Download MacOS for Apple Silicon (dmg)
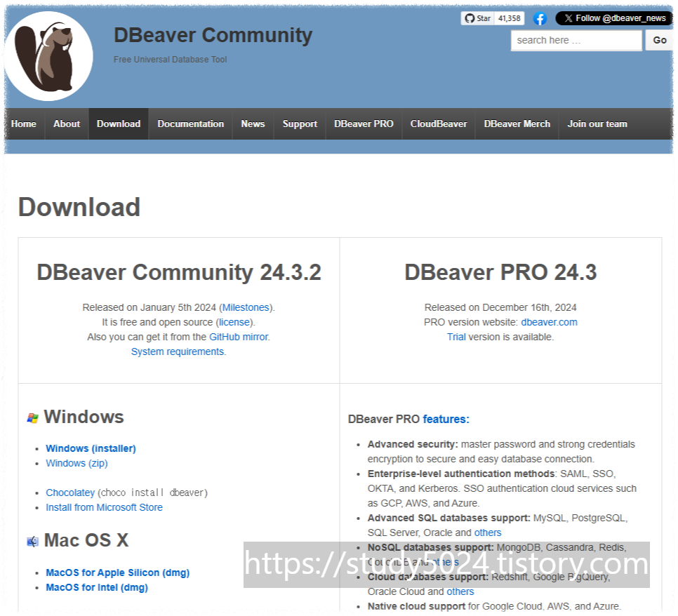 click(118, 573)
